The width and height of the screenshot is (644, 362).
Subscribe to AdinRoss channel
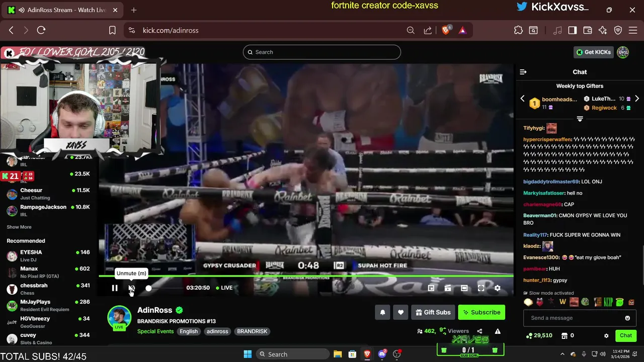(x=481, y=312)
